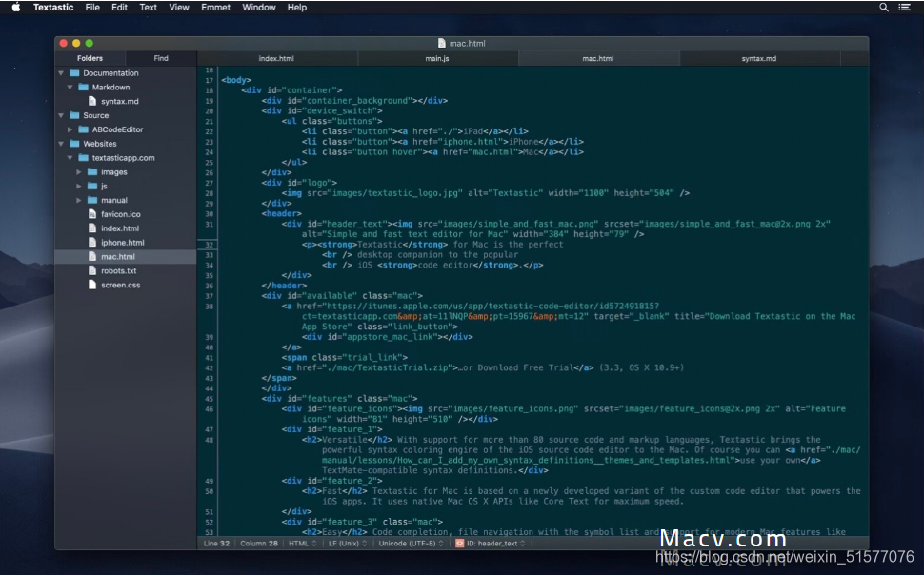Screen dimensions: 924x575
Task: Place cursor on the <body> tag line
Action: click(x=236, y=80)
